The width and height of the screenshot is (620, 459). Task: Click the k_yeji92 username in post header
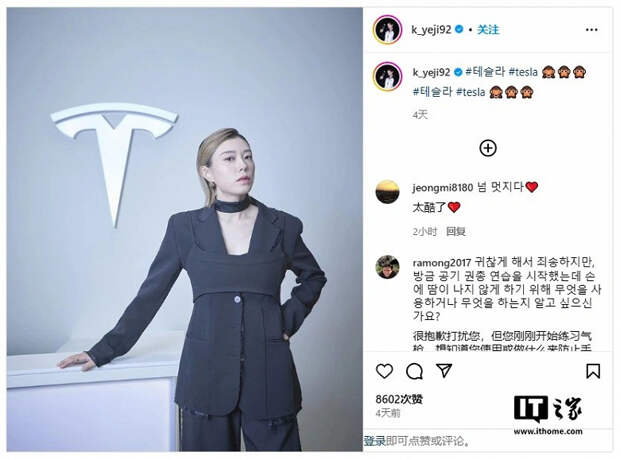(x=431, y=30)
